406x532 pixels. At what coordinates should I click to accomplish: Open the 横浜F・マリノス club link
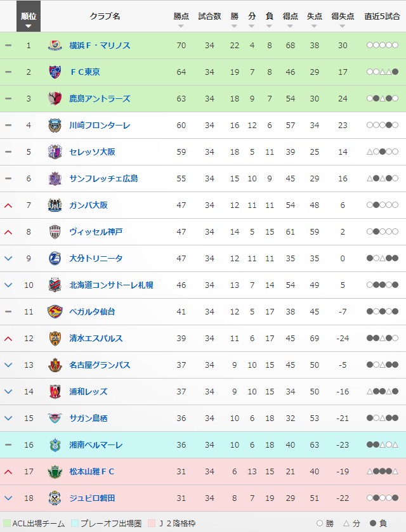pos(100,46)
